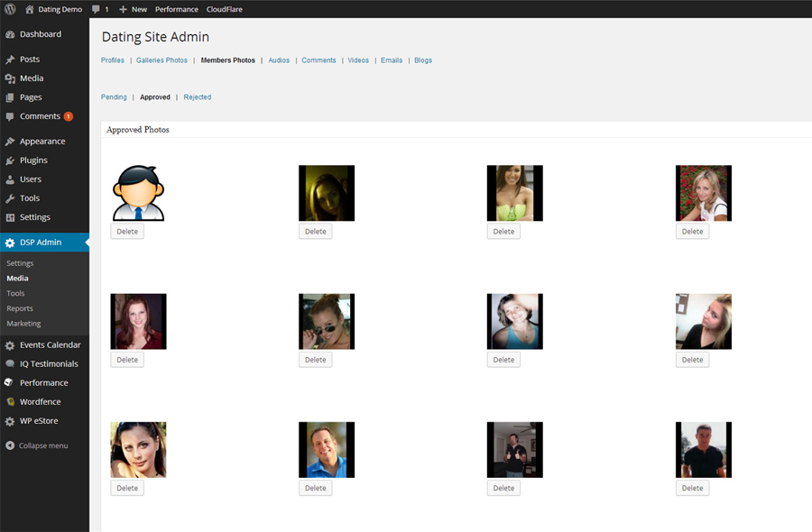Delete the blue-shirt smiling man photo
Viewport: 812px width, 532px height.
click(316, 488)
